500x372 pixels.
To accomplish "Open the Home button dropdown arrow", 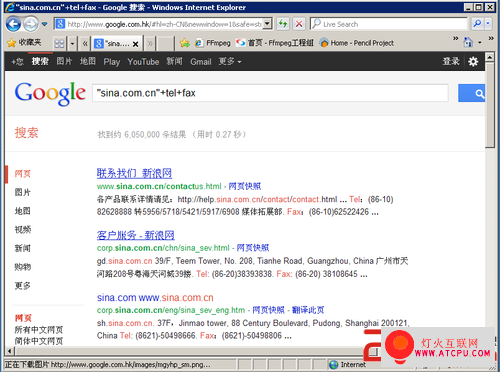I will (x=480, y=43).
